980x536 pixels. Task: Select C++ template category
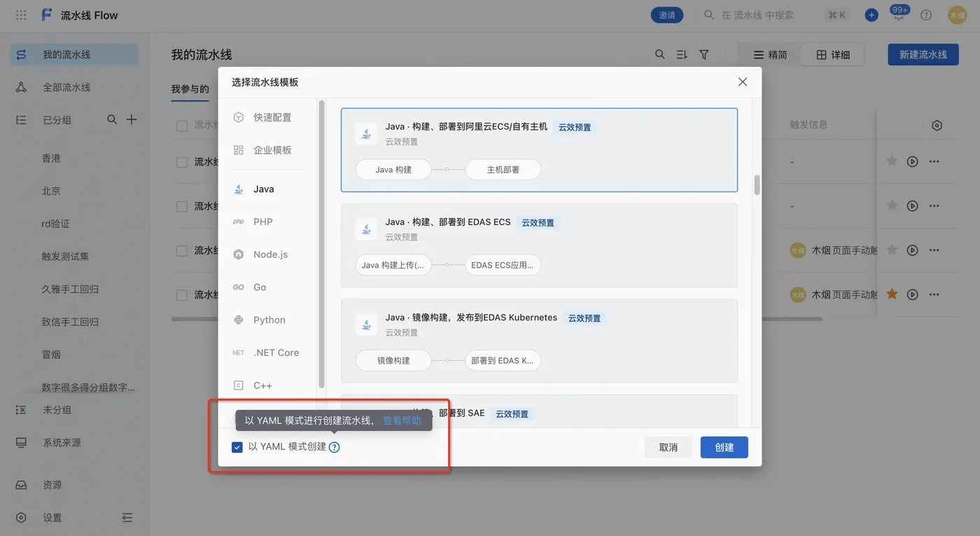pyautogui.click(x=262, y=385)
